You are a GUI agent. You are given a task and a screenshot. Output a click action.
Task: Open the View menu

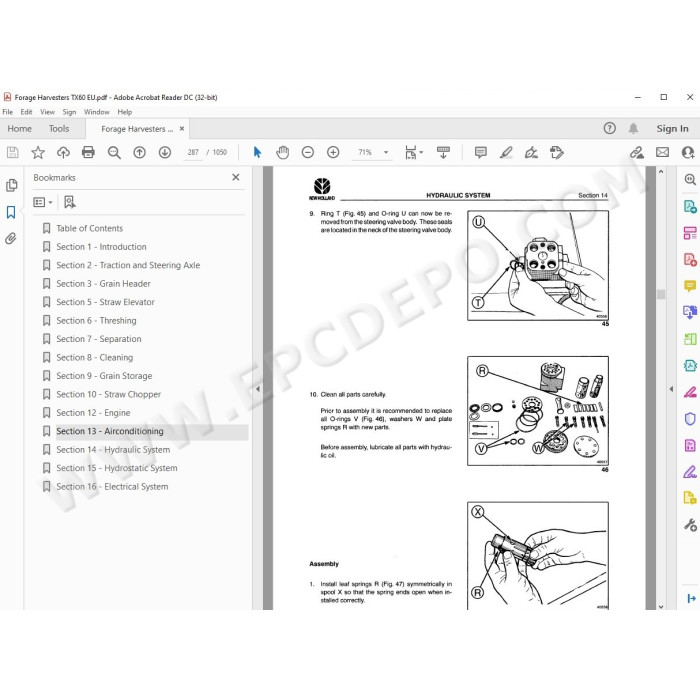47,112
